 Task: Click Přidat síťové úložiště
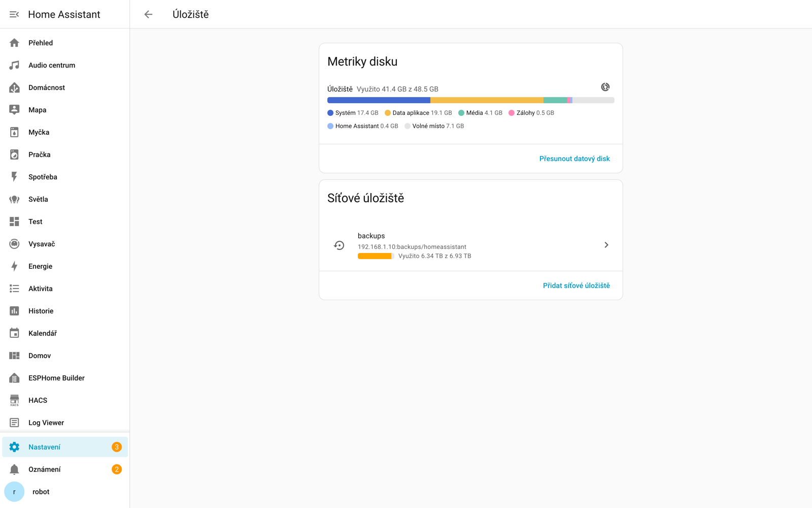pos(577,285)
